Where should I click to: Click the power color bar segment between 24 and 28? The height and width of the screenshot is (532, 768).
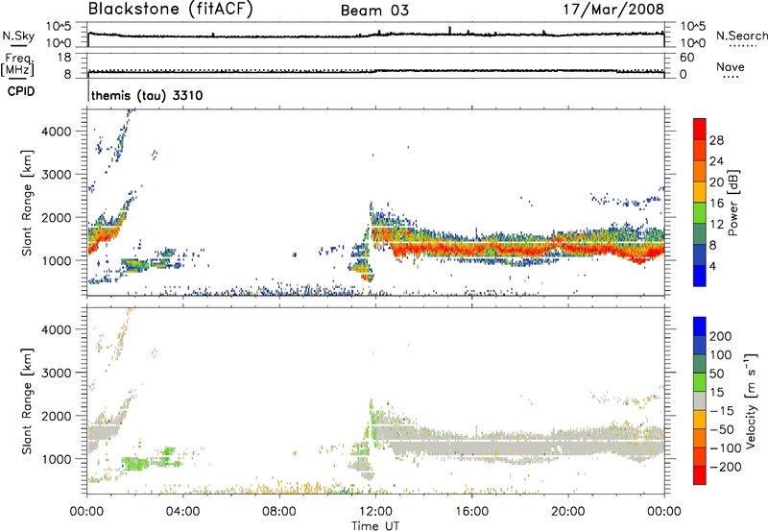click(x=700, y=150)
